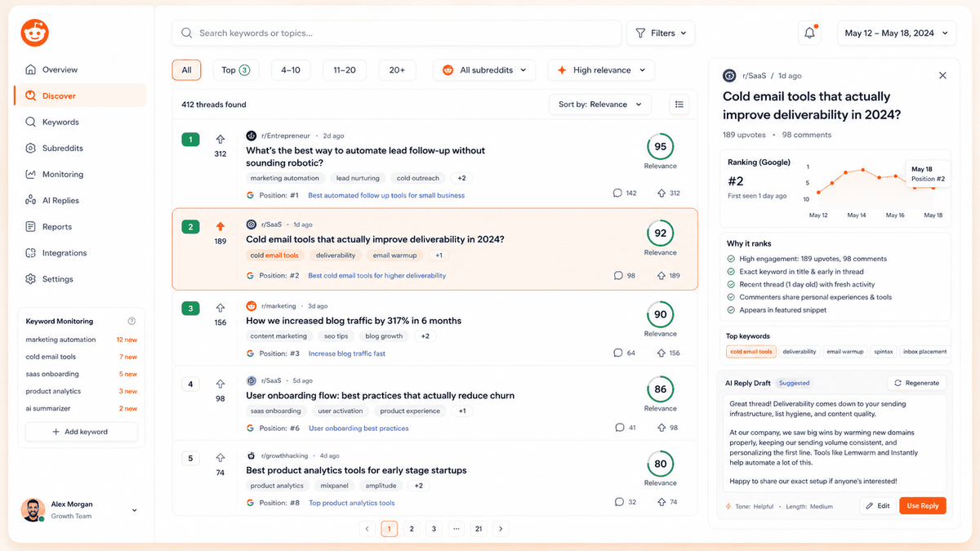This screenshot has height=551, width=980.
Task: Open AI Replies in the sidebar
Action: point(80,200)
